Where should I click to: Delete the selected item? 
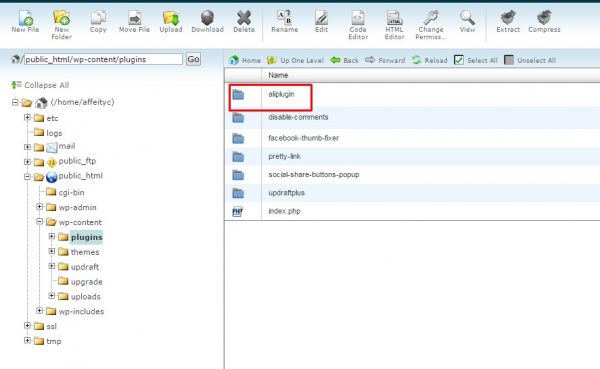[x=244, y=21]
